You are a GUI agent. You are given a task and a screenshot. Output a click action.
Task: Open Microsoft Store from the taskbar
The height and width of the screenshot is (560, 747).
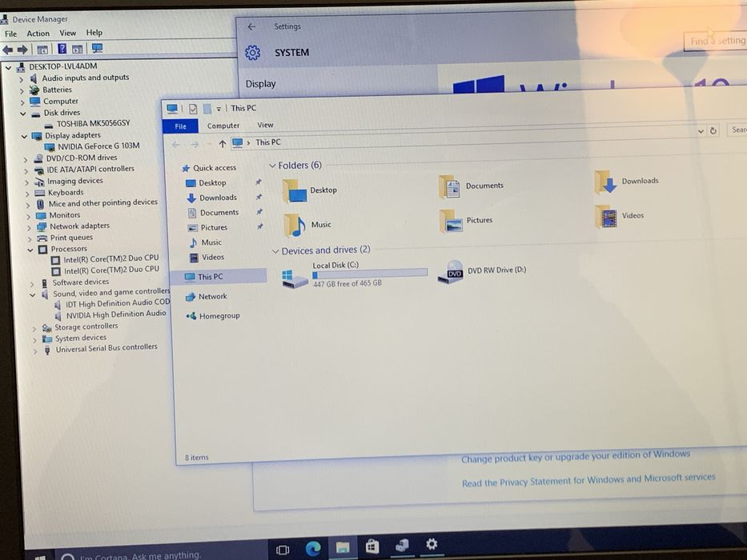(372, 546)
